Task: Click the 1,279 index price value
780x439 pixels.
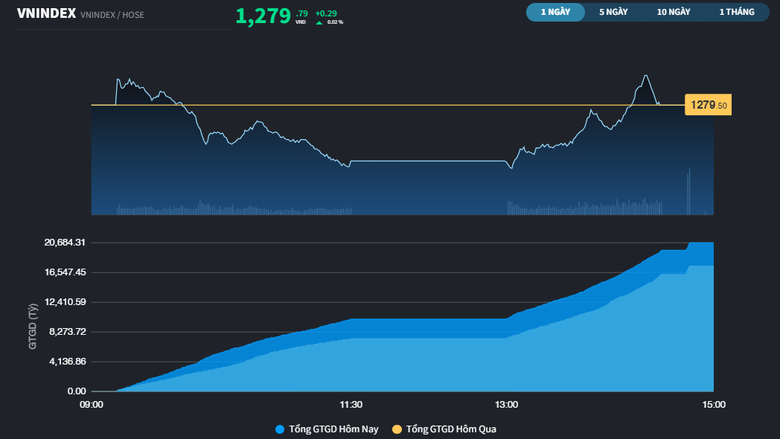Action: pos(263,16)
